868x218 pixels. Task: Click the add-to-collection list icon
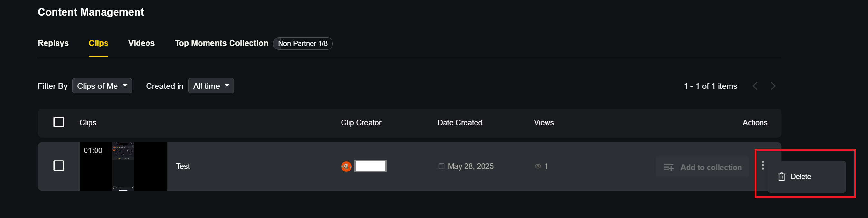coord(669,167)
